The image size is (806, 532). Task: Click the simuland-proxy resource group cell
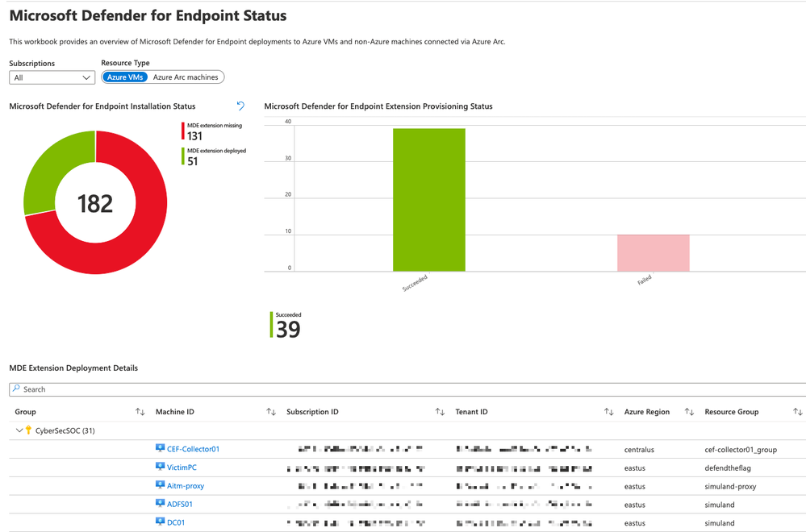click(730, 486)
